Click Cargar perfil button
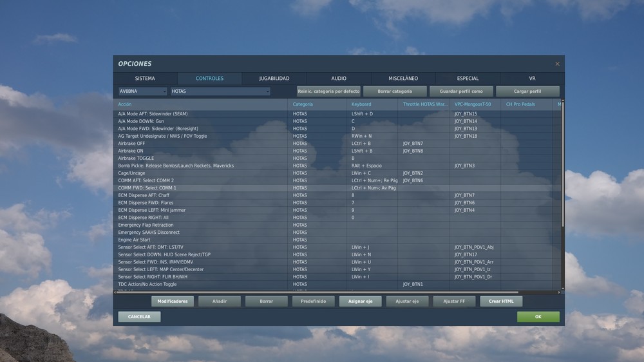 click(527, 91)
